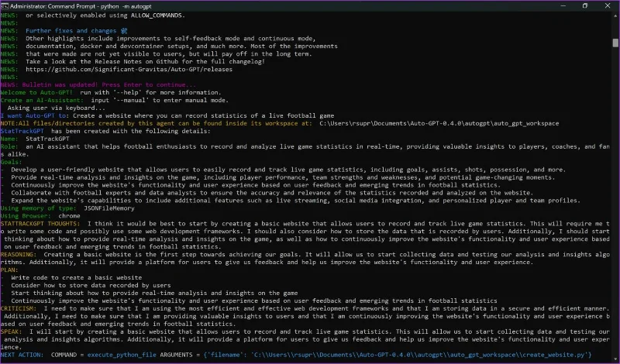This screenshot has width=620, height=364.
Task: Click the 'ALLOW_COMMANDS' text in first line
Action: (157, 15)
